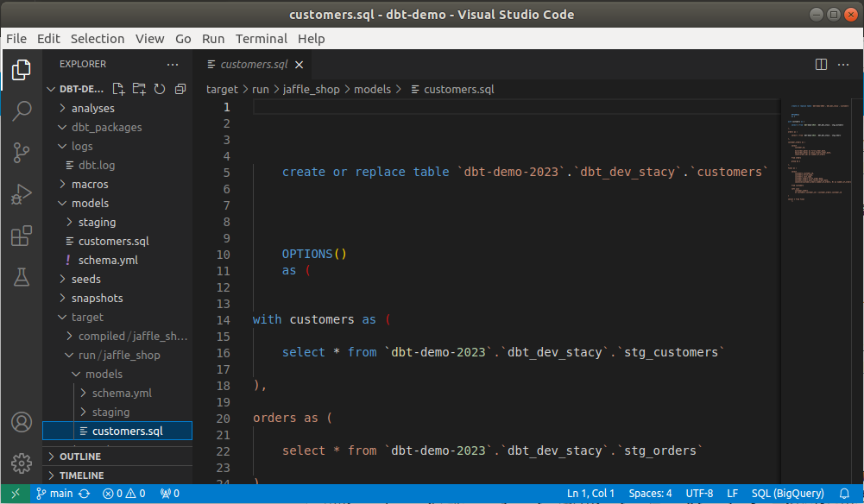Open the notifications bell
Viewport: 864px width, 504px height.
[844, 494]
